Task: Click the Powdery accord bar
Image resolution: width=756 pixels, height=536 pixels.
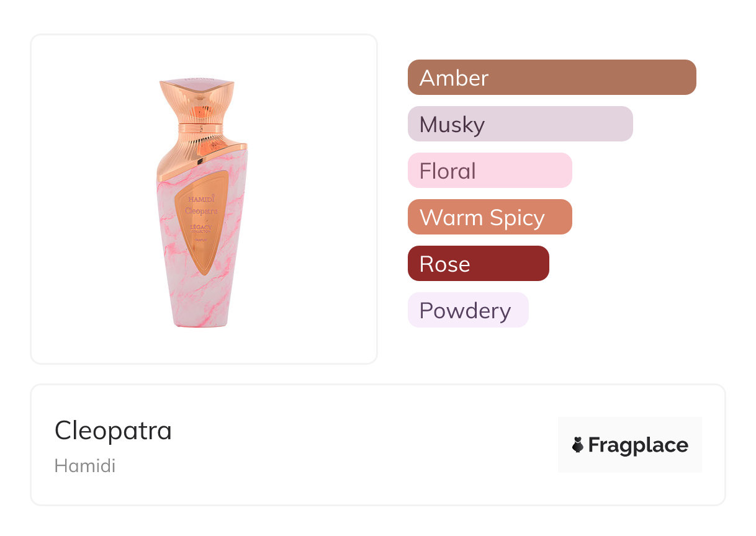Action: point(467,310)
